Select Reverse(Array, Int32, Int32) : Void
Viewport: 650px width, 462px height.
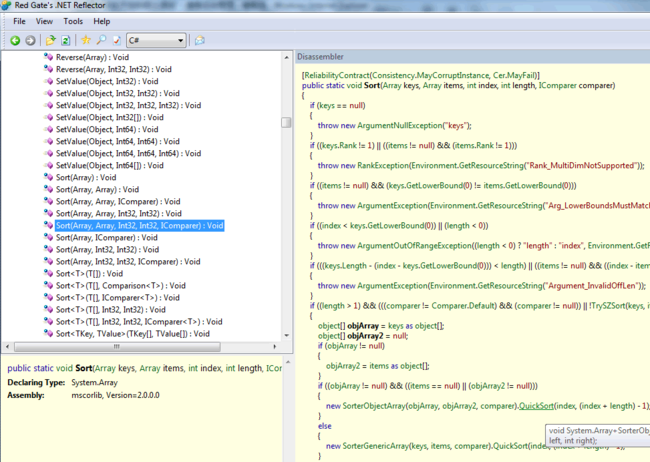tap(114, 69)
